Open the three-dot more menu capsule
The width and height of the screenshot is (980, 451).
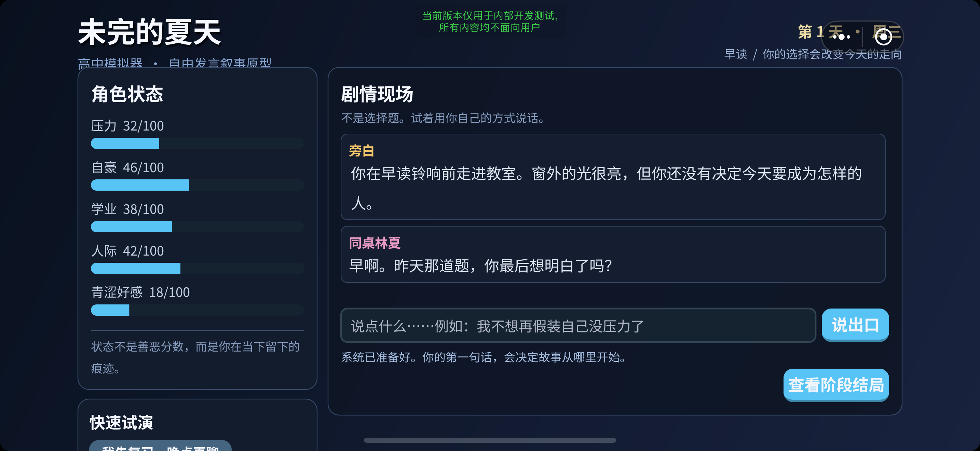coord(842,37)
